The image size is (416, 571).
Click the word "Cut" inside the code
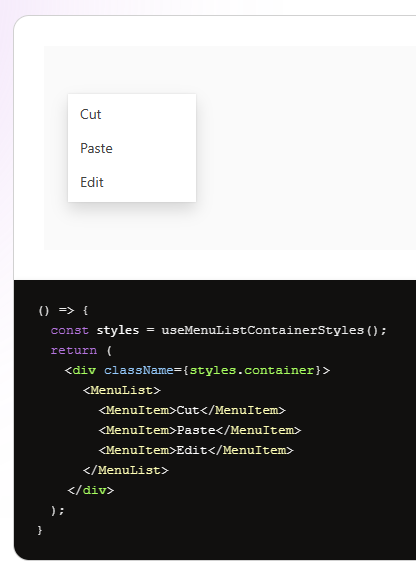tap(188, 410)
